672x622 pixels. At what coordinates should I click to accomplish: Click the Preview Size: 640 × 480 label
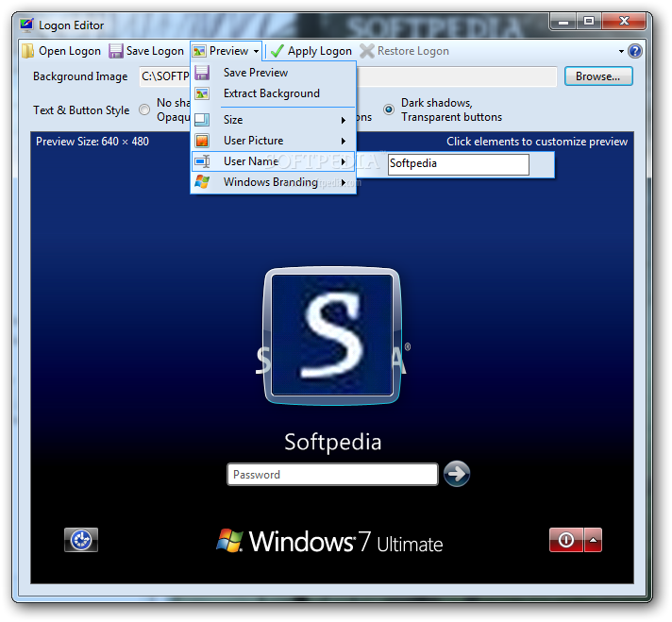click(x=92, y=142)
